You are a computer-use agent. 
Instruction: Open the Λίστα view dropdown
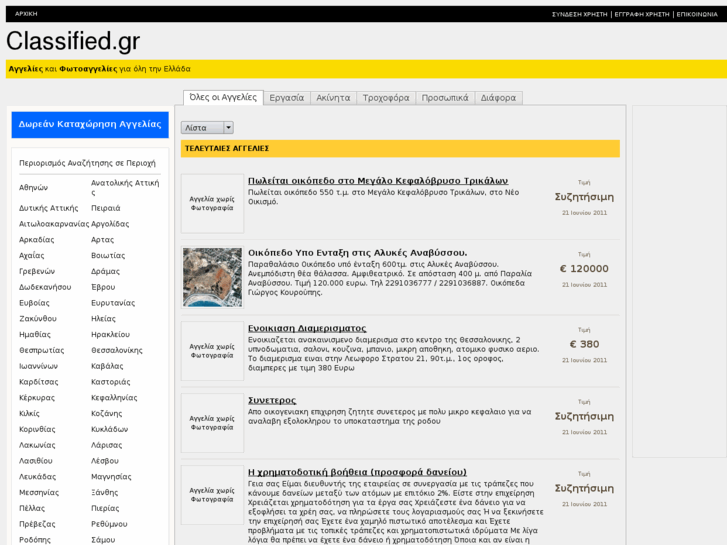click(207, 128)
